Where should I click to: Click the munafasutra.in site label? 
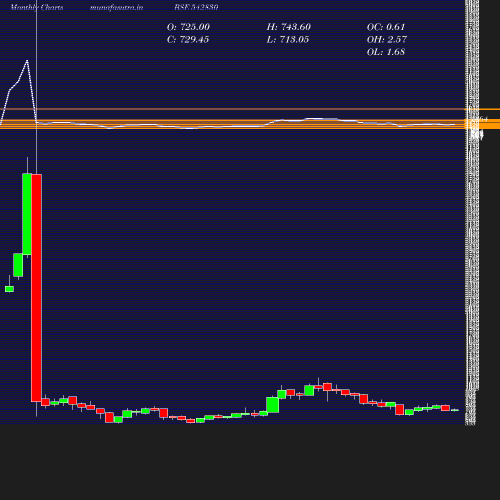point(116,7)
